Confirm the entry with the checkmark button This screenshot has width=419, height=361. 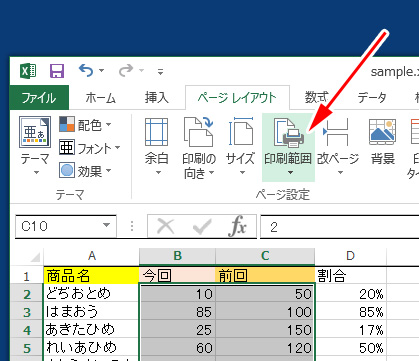click(x=202, y=227)
